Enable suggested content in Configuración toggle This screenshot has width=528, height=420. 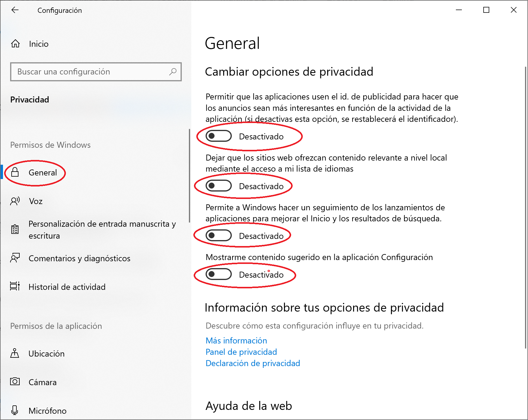tap(218, 274)
